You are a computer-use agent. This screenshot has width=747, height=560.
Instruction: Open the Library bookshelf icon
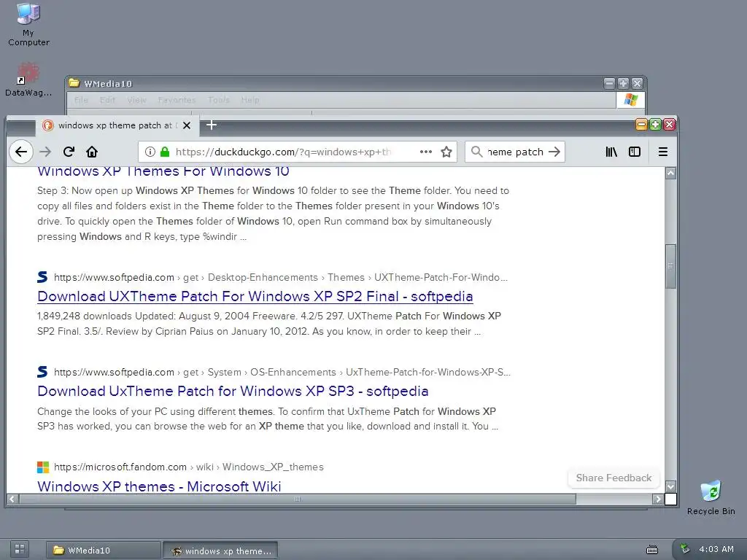pos(611,152)
